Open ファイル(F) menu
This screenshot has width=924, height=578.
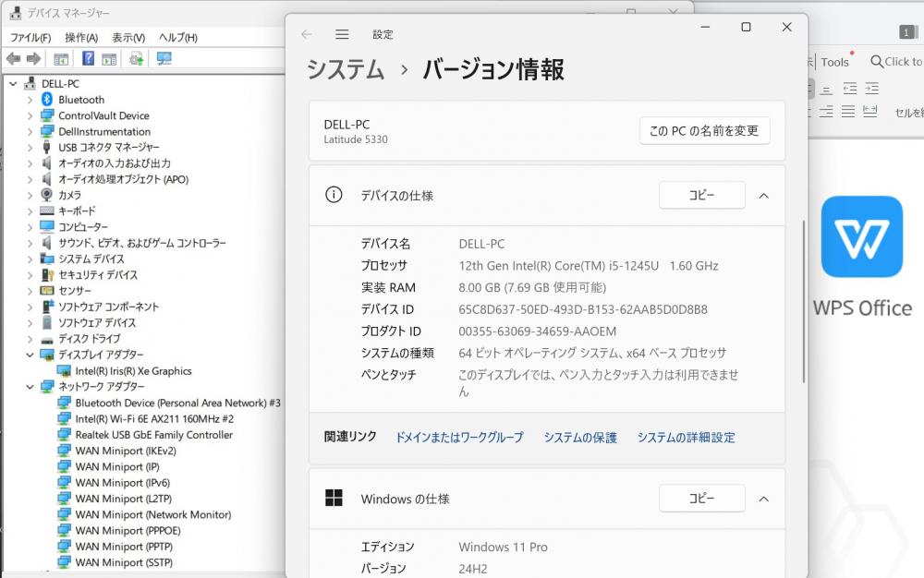30,38
